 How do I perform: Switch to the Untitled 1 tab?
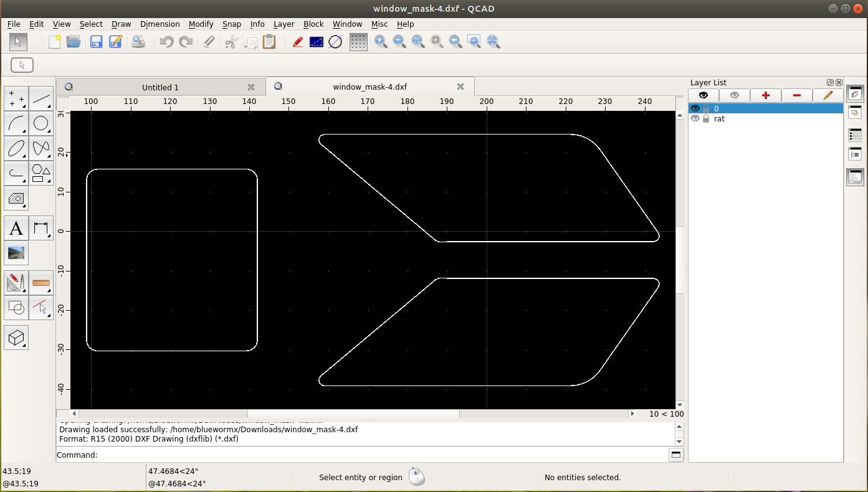point(160,87)
